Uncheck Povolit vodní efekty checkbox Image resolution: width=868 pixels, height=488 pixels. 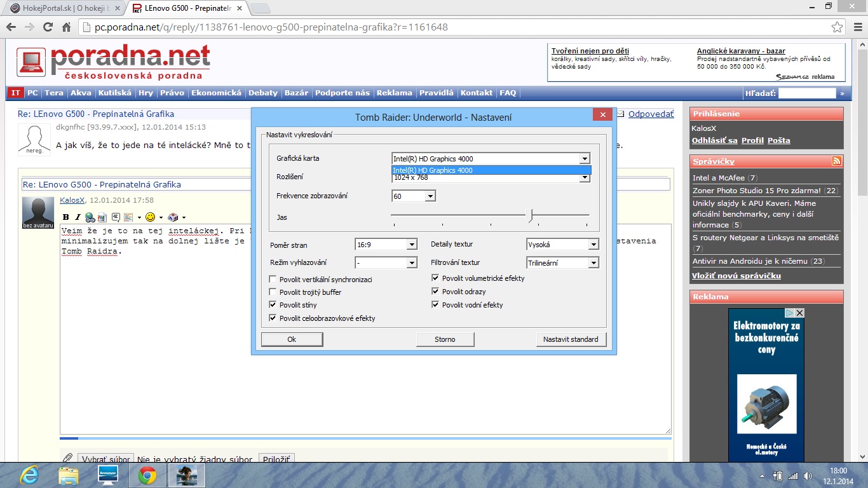pyautogui.click(x=436, y=305)
